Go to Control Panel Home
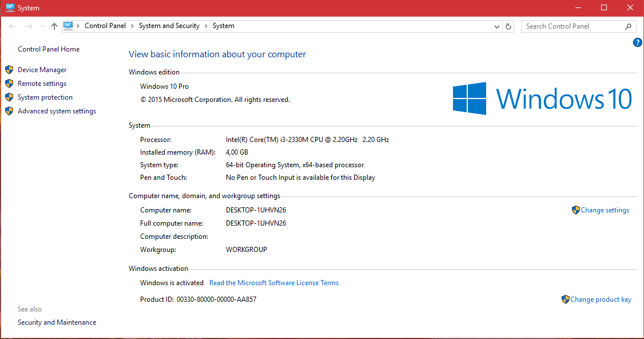The image size is (644, 339). [x=49, y=49]
